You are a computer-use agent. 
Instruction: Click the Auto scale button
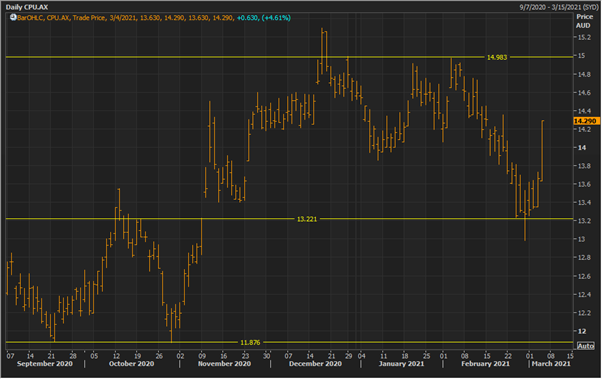585,346
